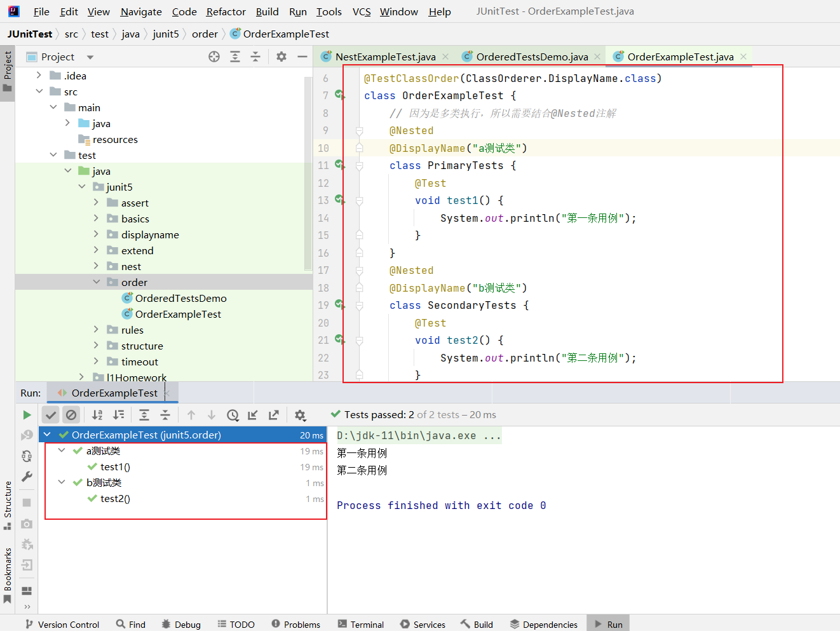The height and width of the screenshot is (631, 840).
Task: Collapse the order package node
Action: [97, 282]
